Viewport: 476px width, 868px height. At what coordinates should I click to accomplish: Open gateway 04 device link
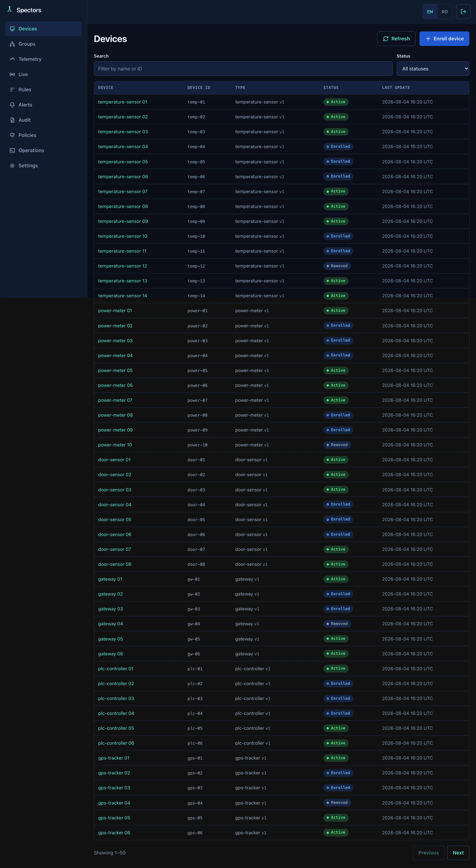click(111, 624)
